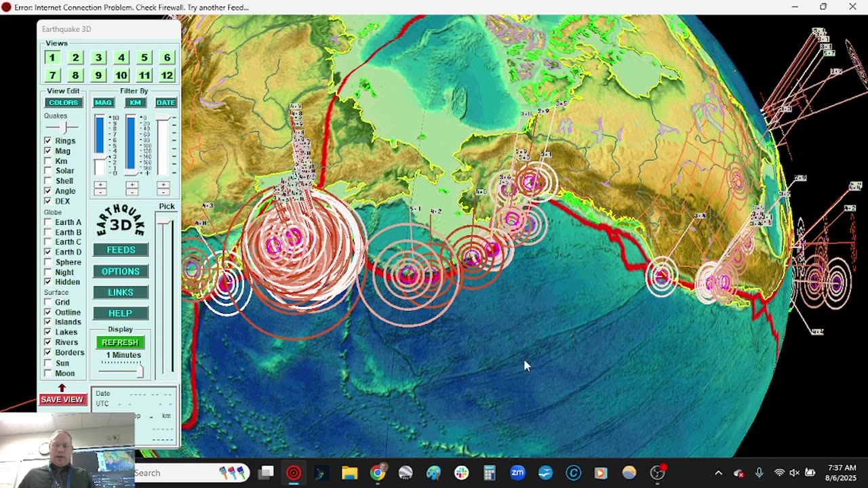
Task: Increase date filter with plus button
Action: (163, 184)
